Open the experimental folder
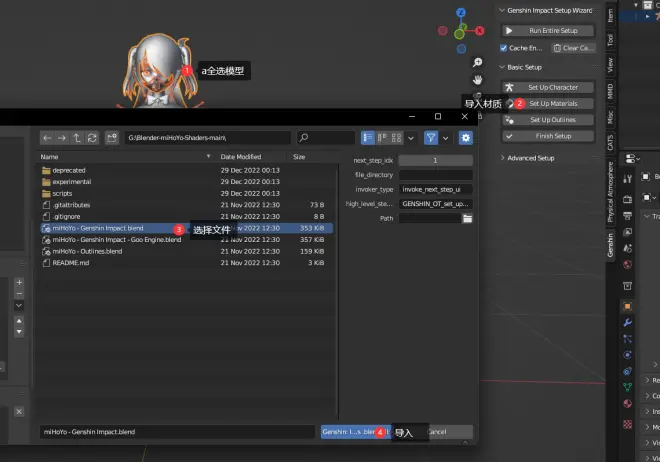 [x=186, y=182]
